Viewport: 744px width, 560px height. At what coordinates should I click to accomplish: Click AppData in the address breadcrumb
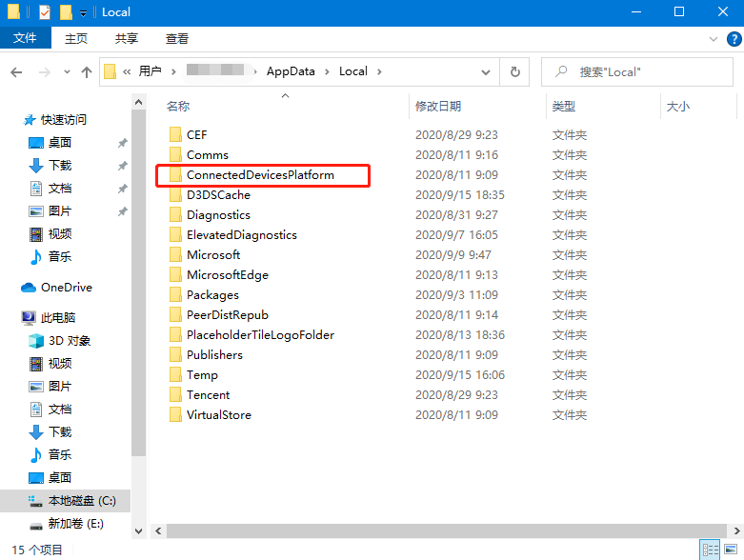click(x=289, y=71)
